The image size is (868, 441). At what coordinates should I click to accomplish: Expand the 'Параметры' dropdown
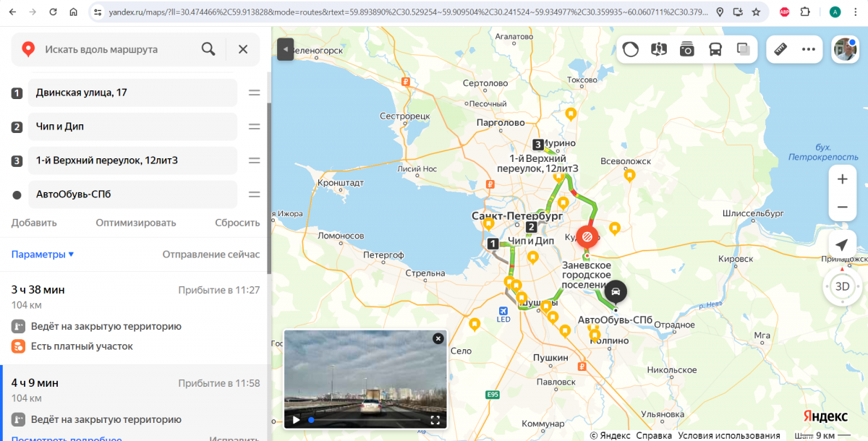(43, 254)
